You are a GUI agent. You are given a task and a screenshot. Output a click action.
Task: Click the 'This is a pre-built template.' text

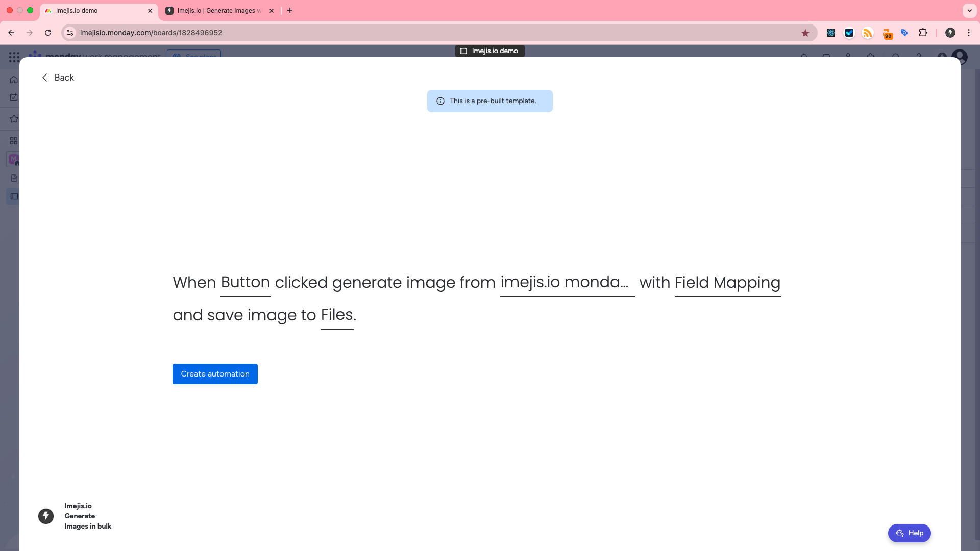coord(493,101)
